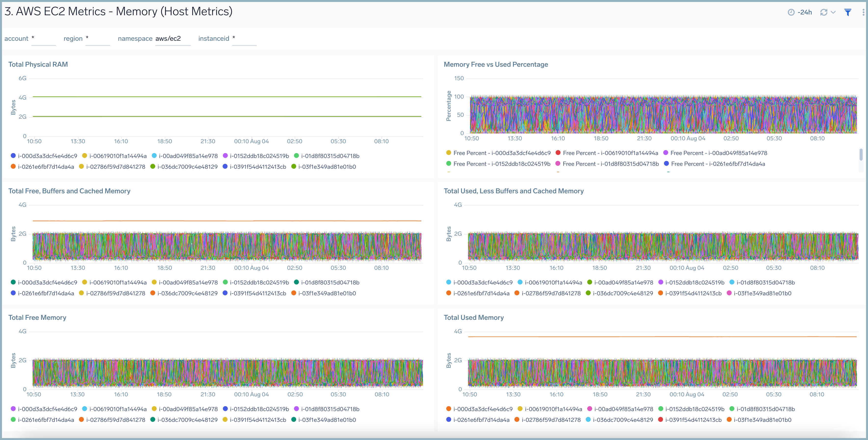Viewport: 868px width, 440px height.
Task: Click the dashboard title 3. AWS EC2 Metrics
Action: tap(118, 11)
